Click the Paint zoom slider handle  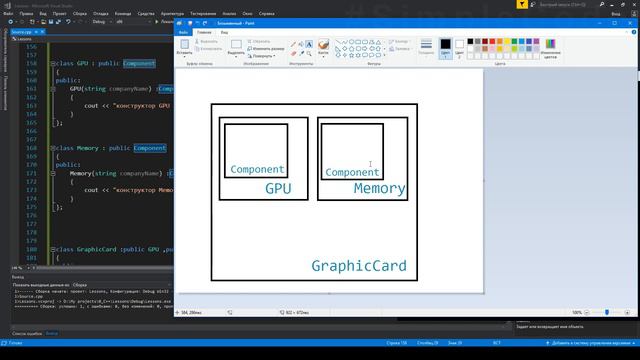click(607, 313)
